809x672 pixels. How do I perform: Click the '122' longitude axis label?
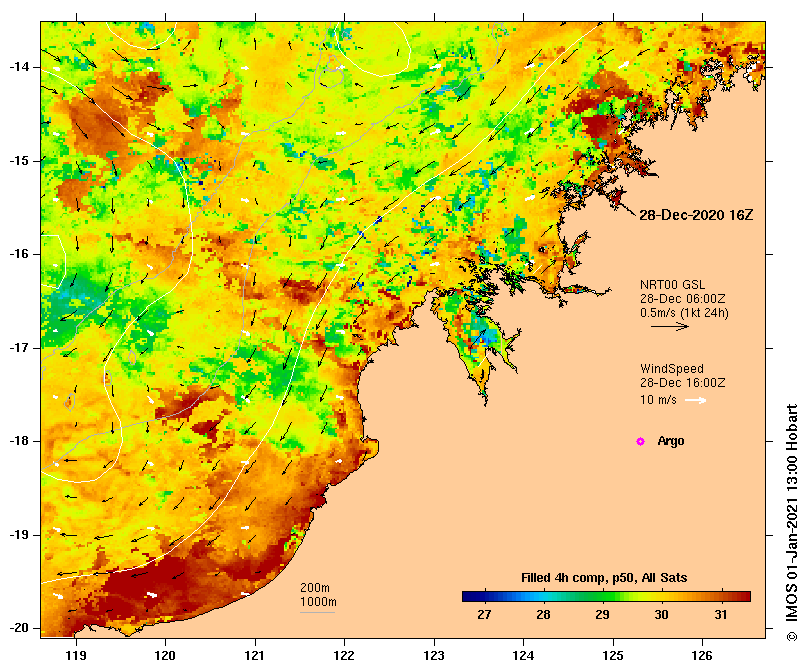tap(344, 656)
